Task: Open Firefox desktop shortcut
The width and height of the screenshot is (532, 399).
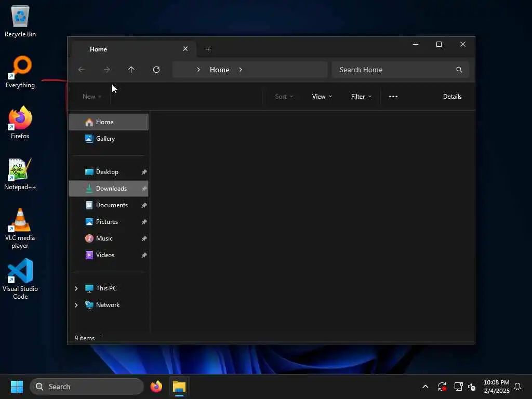Action: pyautogui.click(x=20, y=123)
